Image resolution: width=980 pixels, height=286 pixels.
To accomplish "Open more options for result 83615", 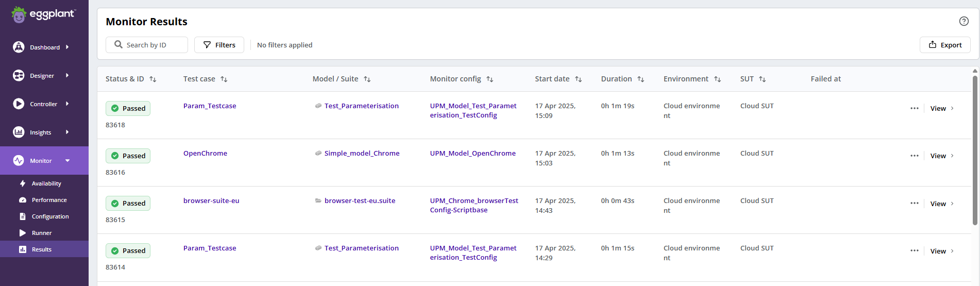I will [915, 203].
